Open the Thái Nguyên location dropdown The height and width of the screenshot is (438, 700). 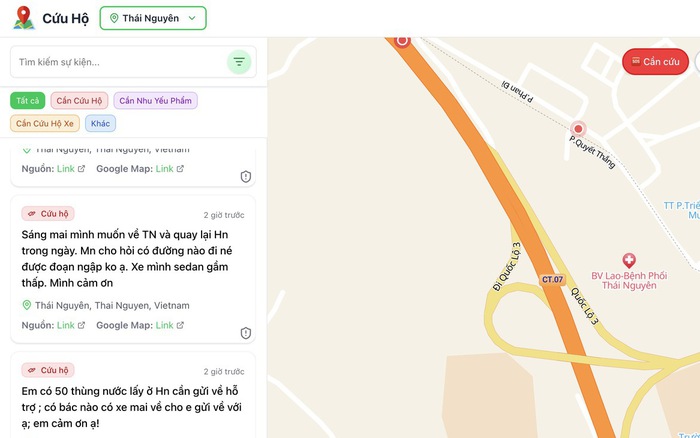(154, 18)
